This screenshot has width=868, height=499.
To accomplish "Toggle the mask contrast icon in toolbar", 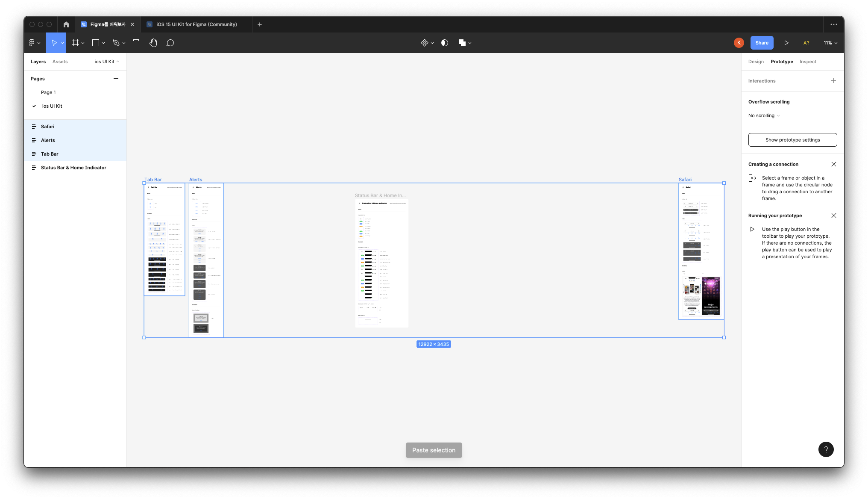I will [x=445, y=43].
